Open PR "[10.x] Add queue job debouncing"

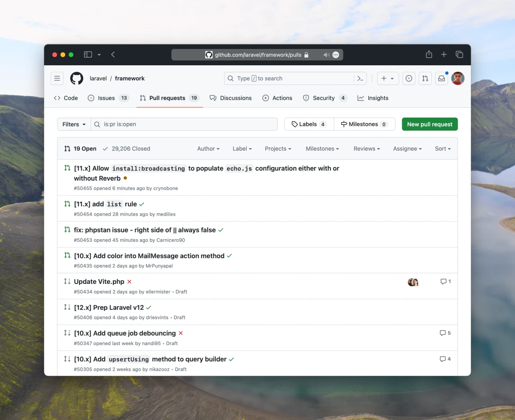125,333
